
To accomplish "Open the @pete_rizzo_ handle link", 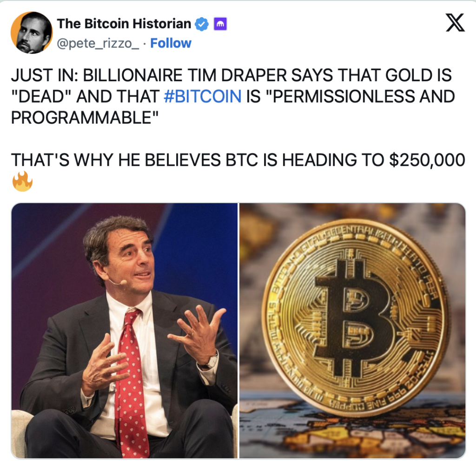I will (x=98, y=43).
